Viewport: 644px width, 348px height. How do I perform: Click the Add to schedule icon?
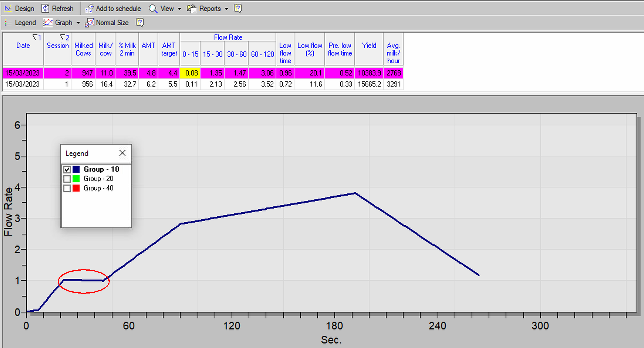pyautogui.click(x=89, y=8)
